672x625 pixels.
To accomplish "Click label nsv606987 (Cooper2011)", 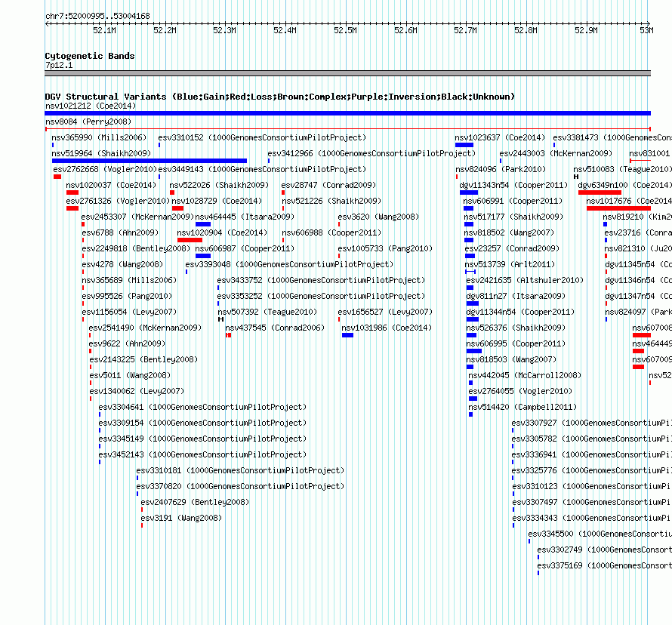I will click(245, 248).
